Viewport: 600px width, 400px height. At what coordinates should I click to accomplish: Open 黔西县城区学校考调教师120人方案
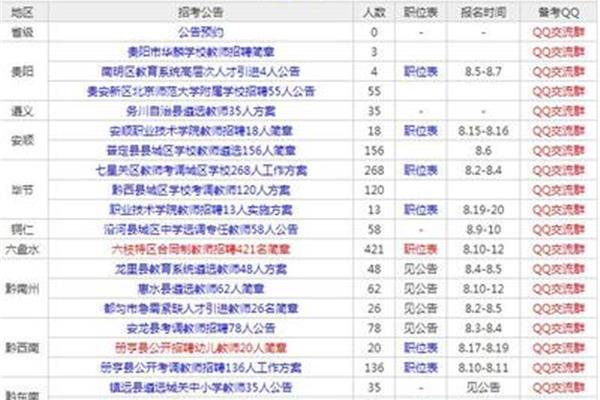[201, 190]
